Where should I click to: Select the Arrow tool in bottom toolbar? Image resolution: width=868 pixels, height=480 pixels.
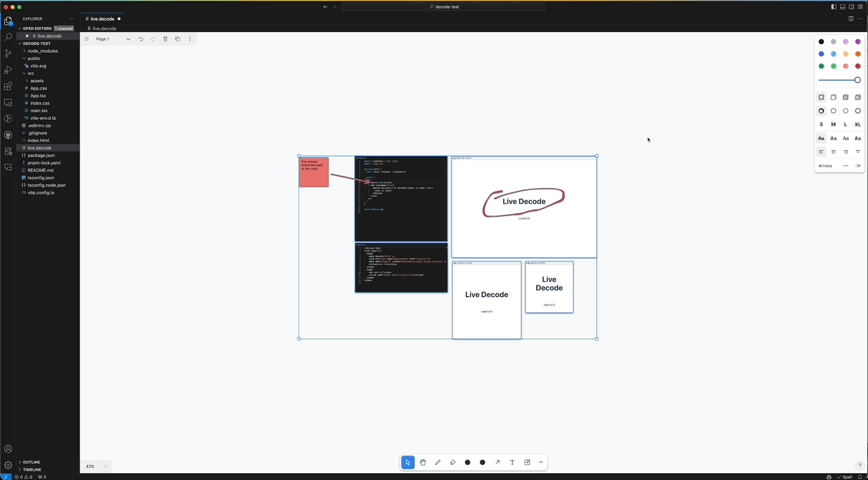coord(497,462)
